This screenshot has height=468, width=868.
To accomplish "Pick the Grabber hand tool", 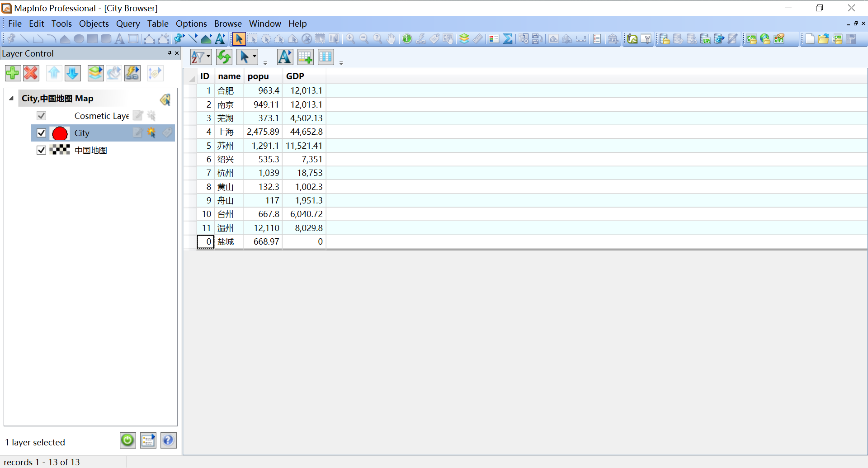I will 391,39.
